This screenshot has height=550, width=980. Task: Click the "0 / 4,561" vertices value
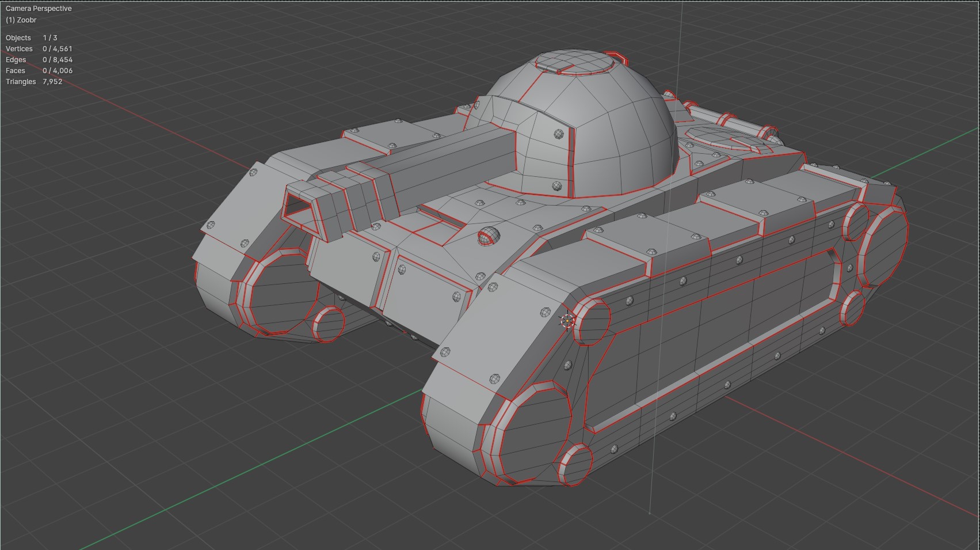(x=58, y=48)
